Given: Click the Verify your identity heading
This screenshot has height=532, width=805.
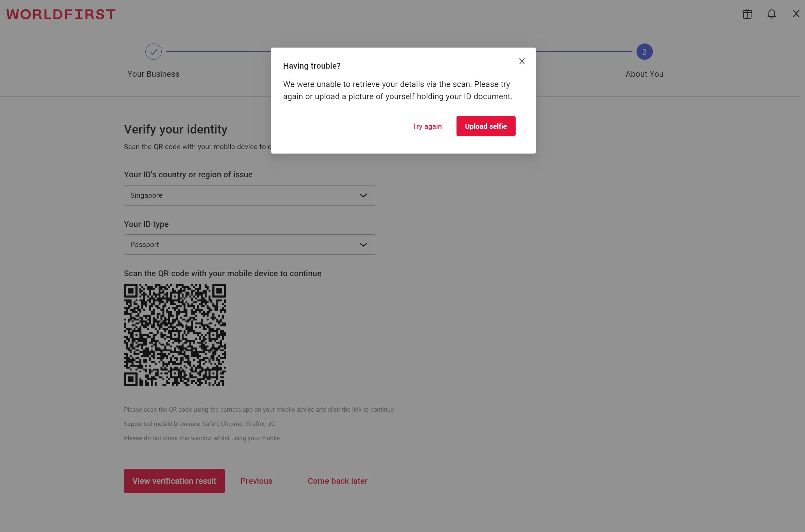Looking at the screenshot, I should pos(175,129).
